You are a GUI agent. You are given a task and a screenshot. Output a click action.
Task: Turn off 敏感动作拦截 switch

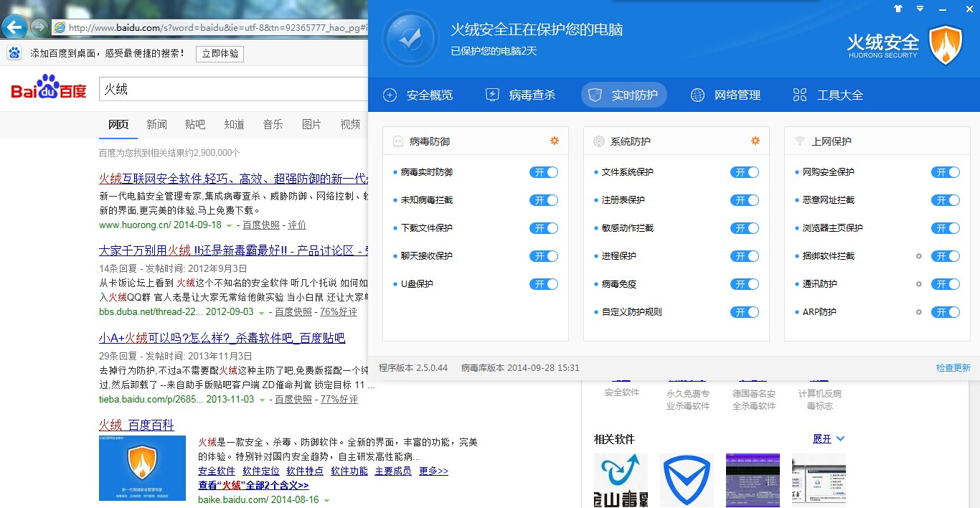pyautogui.click(x=745, y=228)
